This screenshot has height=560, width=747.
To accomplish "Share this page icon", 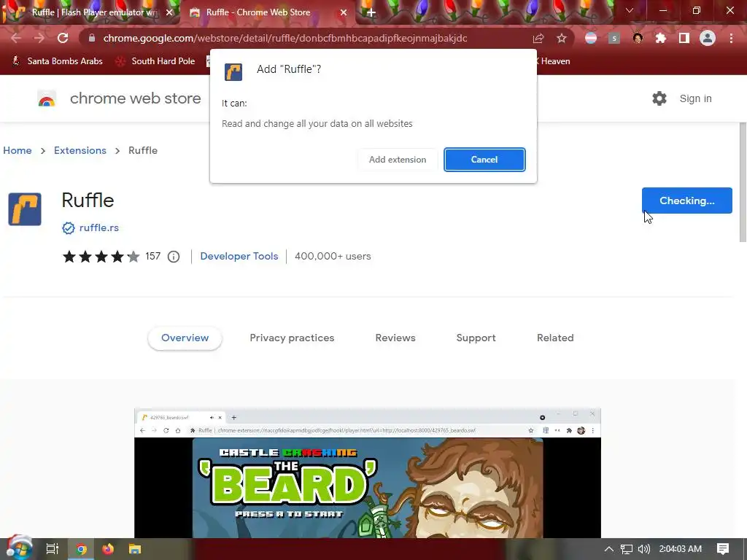I will [x=538, y=38].
